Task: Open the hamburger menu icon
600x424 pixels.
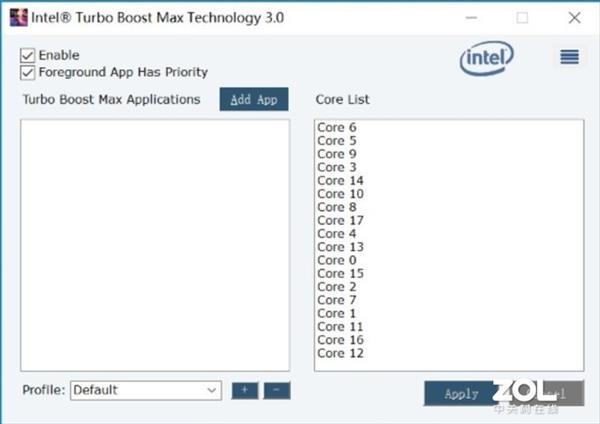Action: (x=569, y=57)
